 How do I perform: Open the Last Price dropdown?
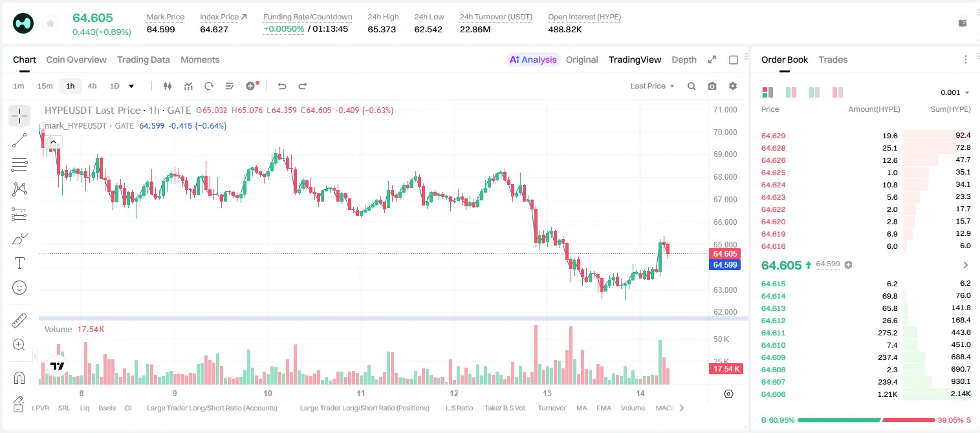pos(653,86)
